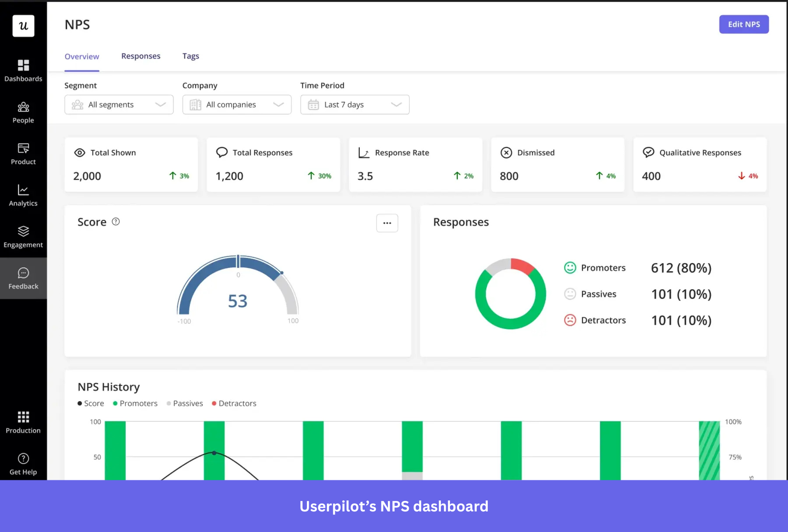Expand the All companies selector
The width and height of the screenshot is (788, 532).
coord(236,105)
